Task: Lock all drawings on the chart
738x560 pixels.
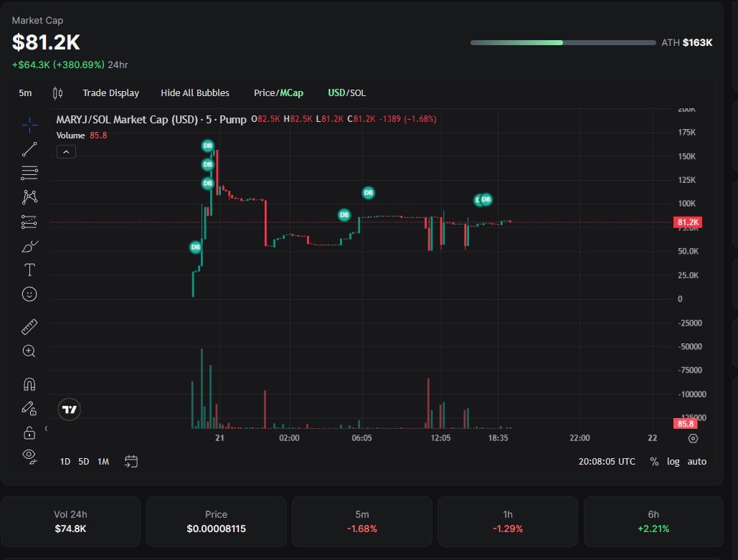Action: coord(29,432)
